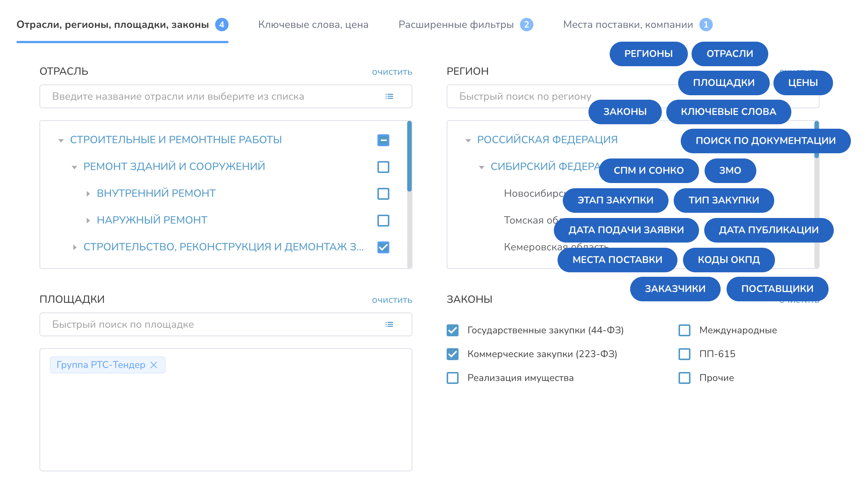
Task: Clear the Отрасль selection via очистить
Action: click(392, 72)
